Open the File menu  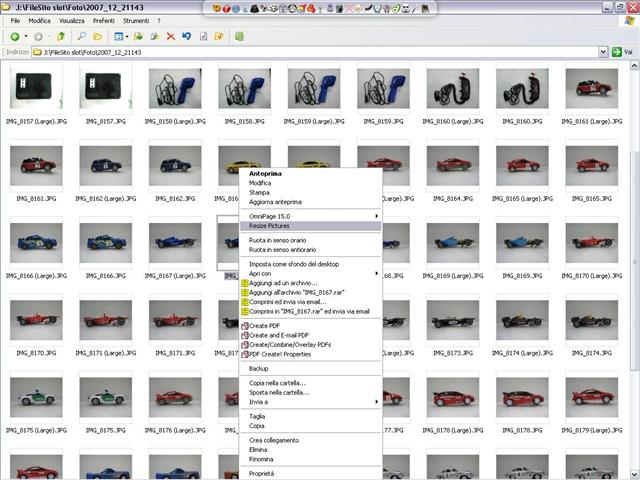[15, 20]
